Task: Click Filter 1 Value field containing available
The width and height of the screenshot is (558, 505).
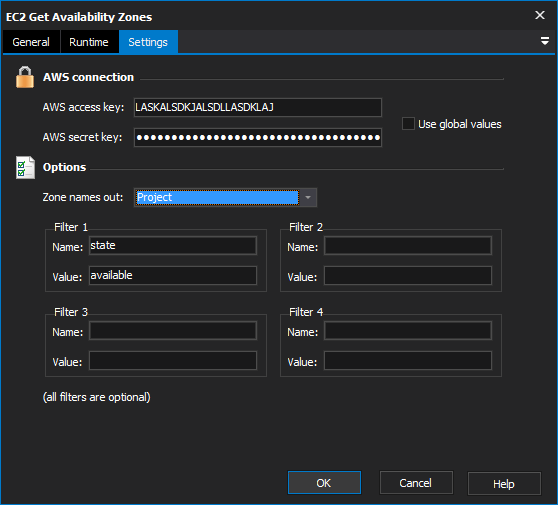Action: click(x=173, y=275)
